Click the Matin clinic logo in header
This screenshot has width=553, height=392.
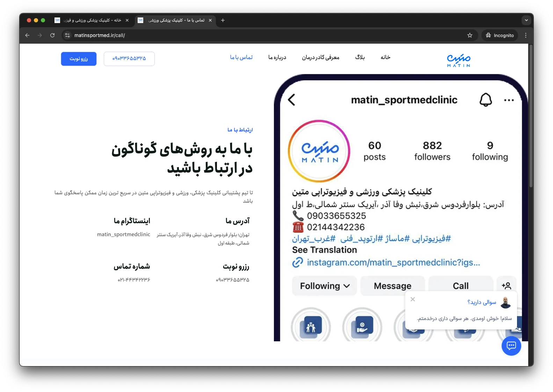click(x=459, y=60)
